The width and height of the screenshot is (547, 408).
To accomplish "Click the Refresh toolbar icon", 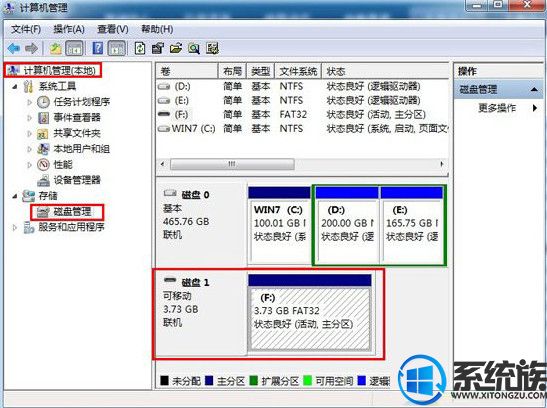I will [x=140, y=48].
